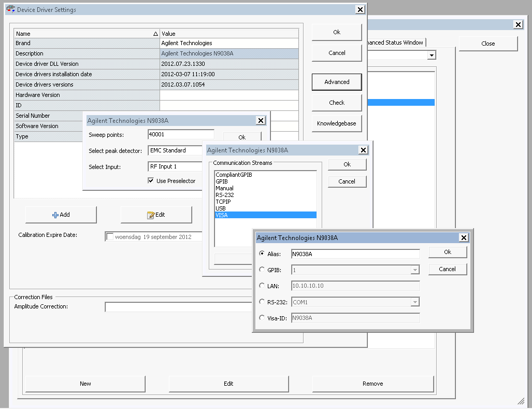532x409 pixels.
Task: Close the Device Driver Settings window
Action: click(x=360, y=9)
